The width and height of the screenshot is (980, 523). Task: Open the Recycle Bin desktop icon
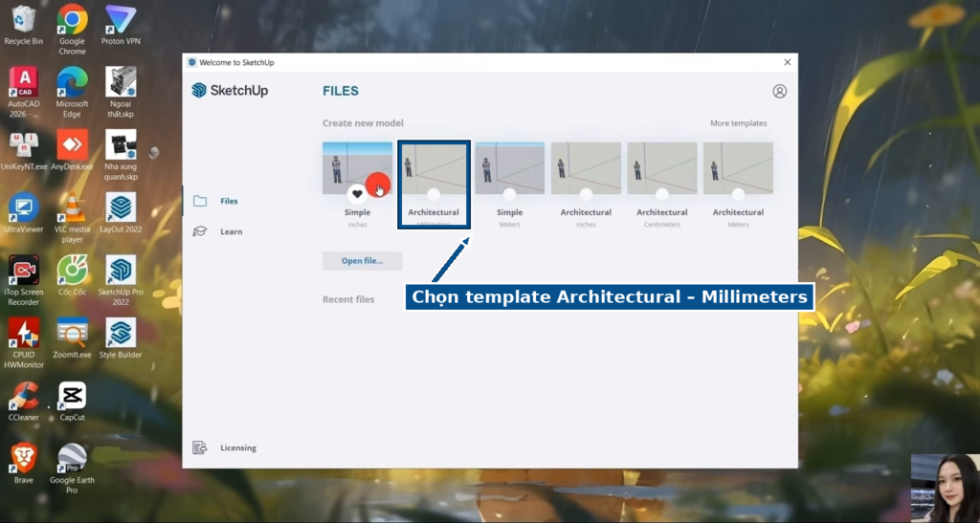pyautogui.click(x=24, y=25)
